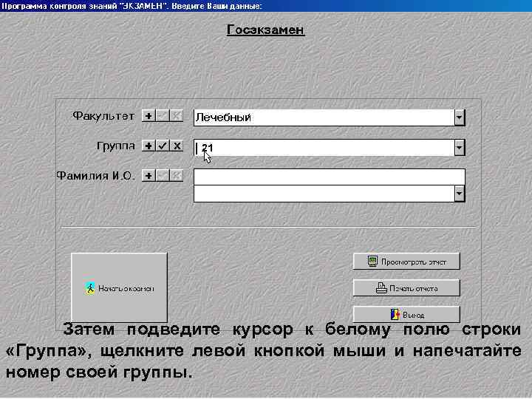Open the Группа dropdown arrow
The image size is (532, 399).
[x=460, y=148]
